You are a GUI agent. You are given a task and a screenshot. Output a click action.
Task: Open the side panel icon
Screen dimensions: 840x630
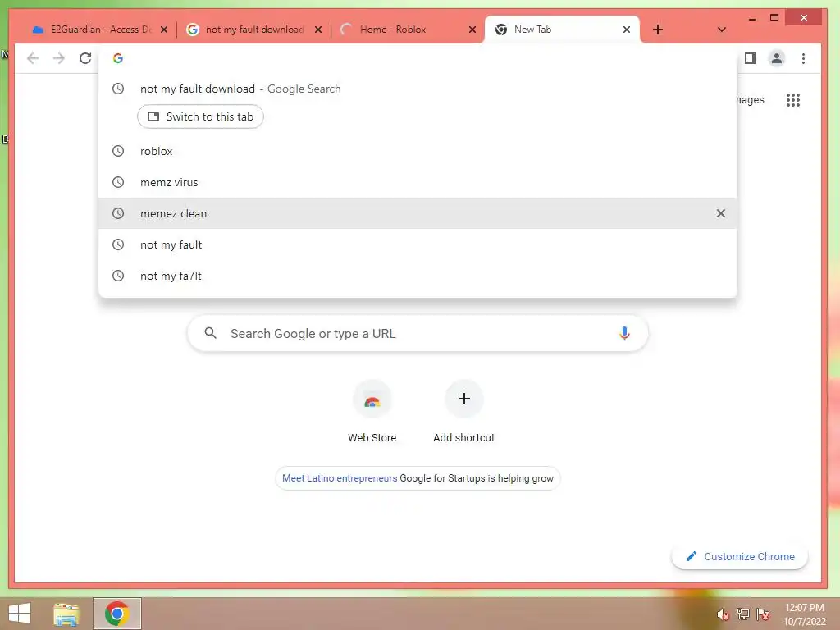coord(750,58)
